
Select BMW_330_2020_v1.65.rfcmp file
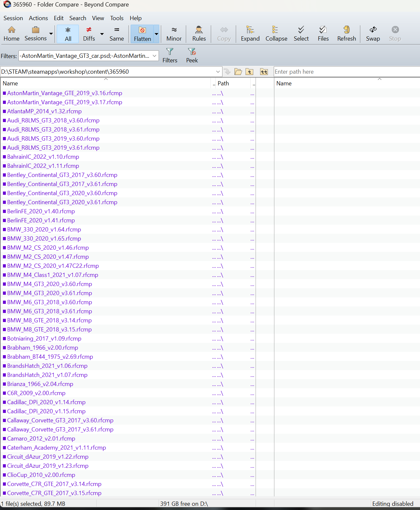tap(44, 239)
